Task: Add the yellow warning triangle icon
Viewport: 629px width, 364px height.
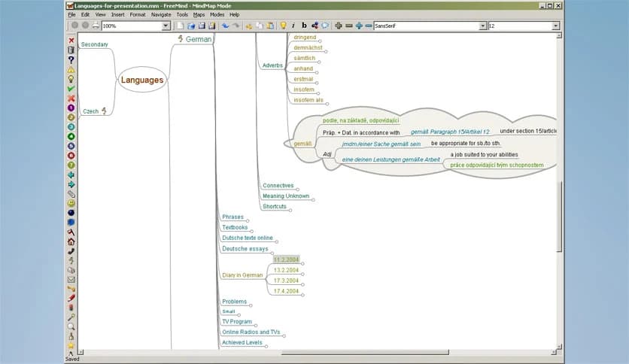Action: (x=71, y=69)
